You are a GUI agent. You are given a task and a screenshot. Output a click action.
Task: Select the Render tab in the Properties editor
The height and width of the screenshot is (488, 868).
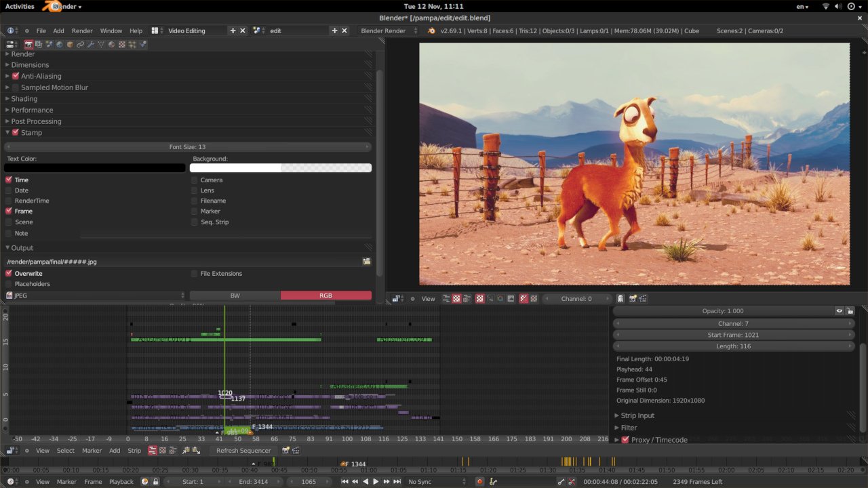tap(28, 44)
